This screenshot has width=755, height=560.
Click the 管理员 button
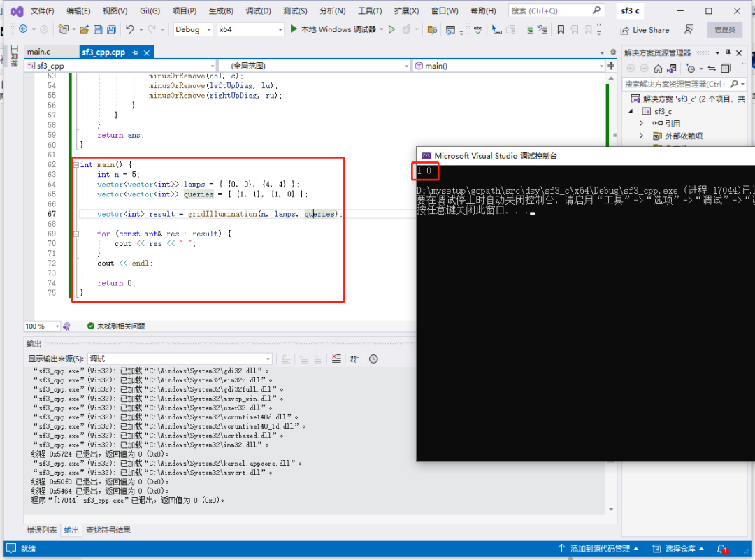pos(725,29)
